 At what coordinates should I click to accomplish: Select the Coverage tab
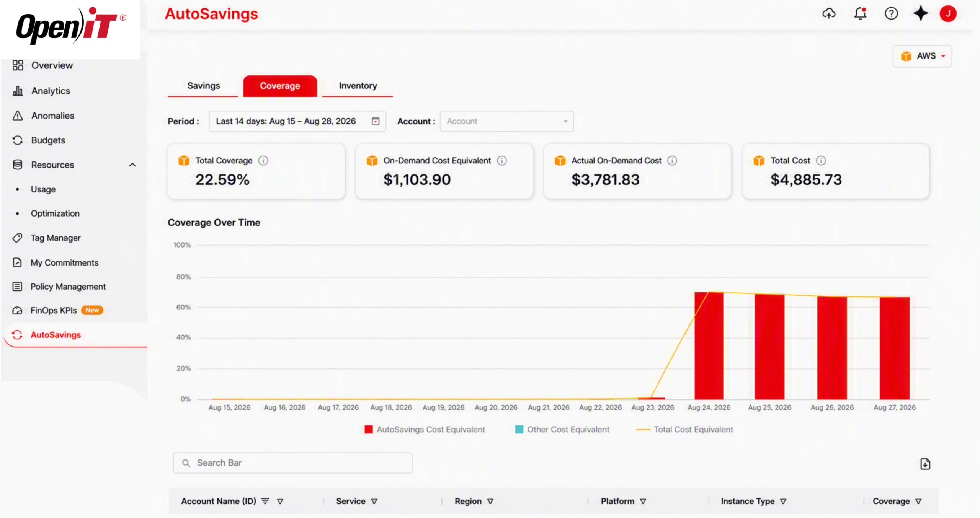point(280,86)
